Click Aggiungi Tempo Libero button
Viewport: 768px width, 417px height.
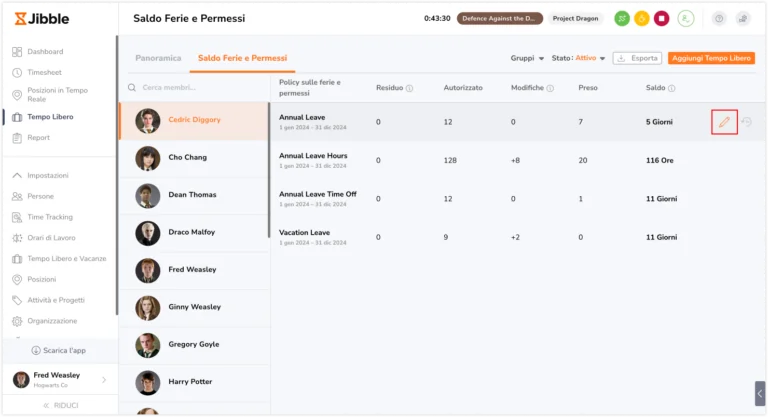pos(711,58)
